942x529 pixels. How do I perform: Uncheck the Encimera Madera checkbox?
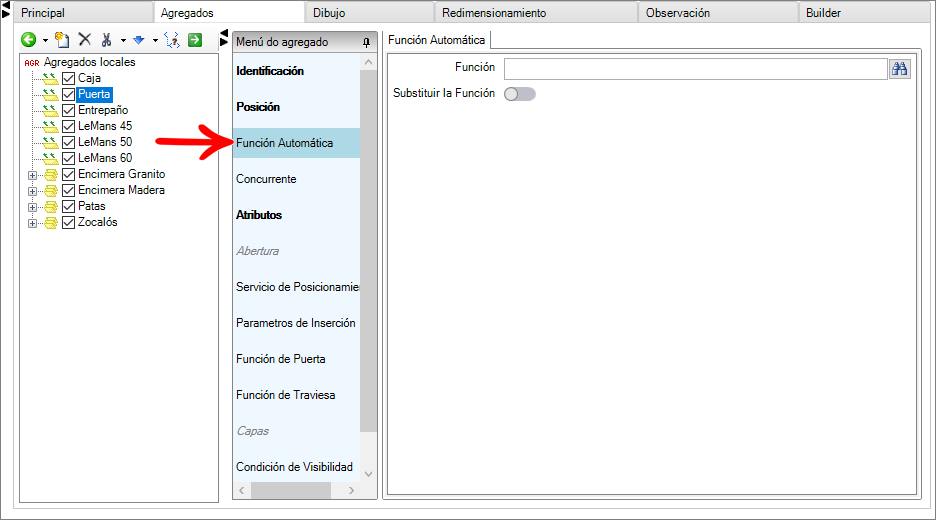coord(68,190)
